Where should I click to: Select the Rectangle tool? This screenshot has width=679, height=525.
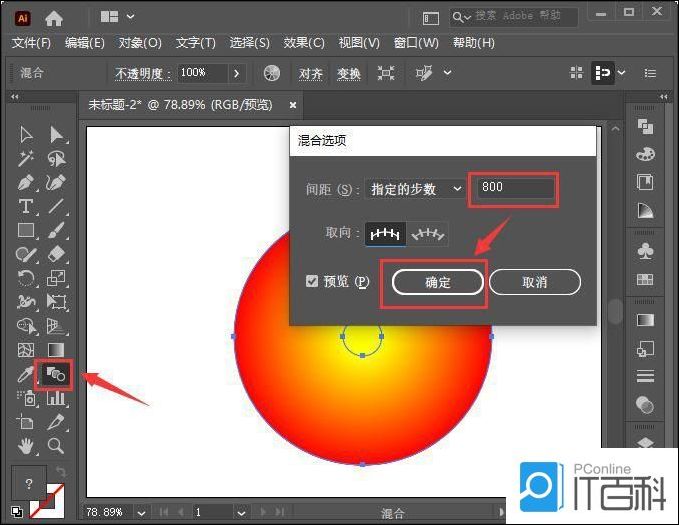[26, 230]
